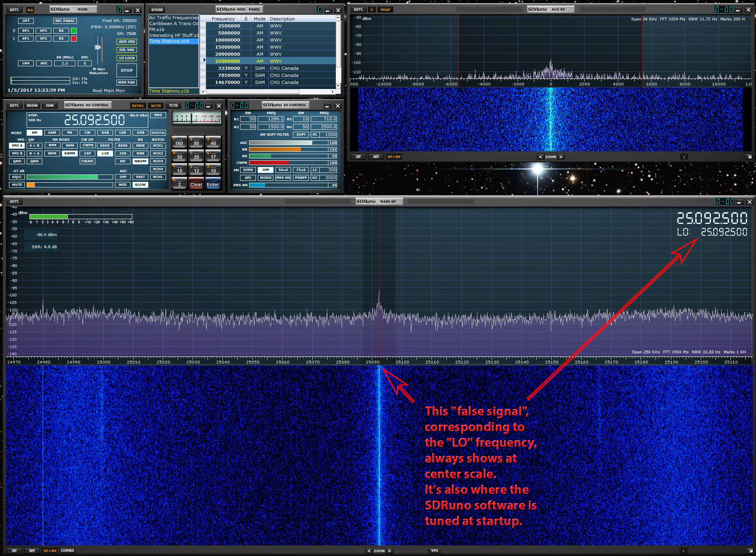Toggle squelch SQLC
The width and height of the screenshot is (756, 556).
[17, 177]
